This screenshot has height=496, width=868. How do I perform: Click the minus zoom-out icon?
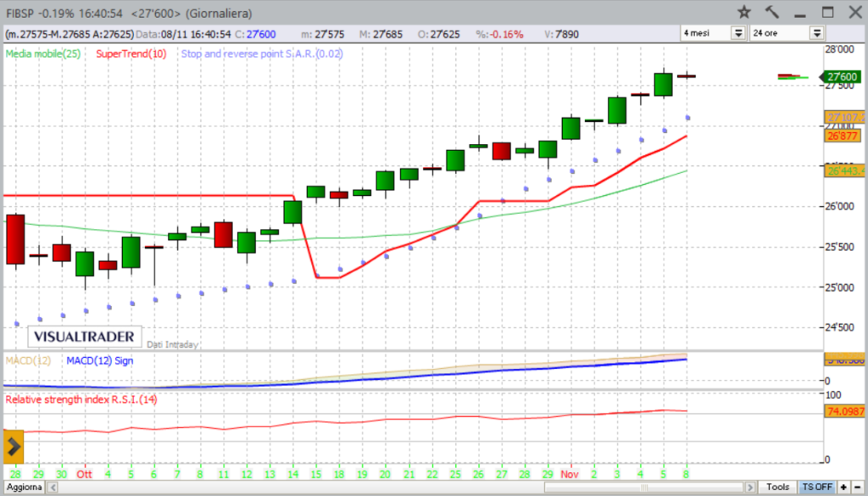tap(857, 488)
